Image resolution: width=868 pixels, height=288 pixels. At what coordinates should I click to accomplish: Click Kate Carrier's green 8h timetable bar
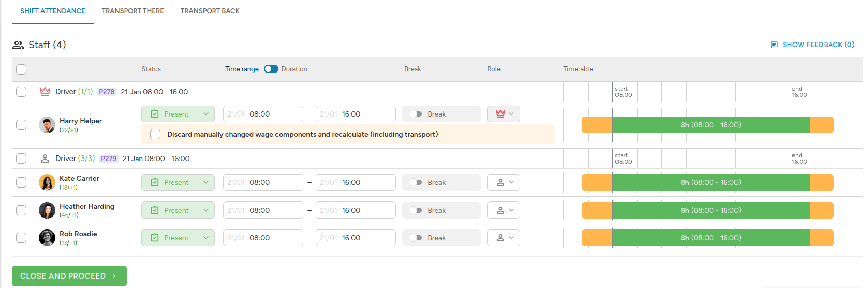click(711, 182)
